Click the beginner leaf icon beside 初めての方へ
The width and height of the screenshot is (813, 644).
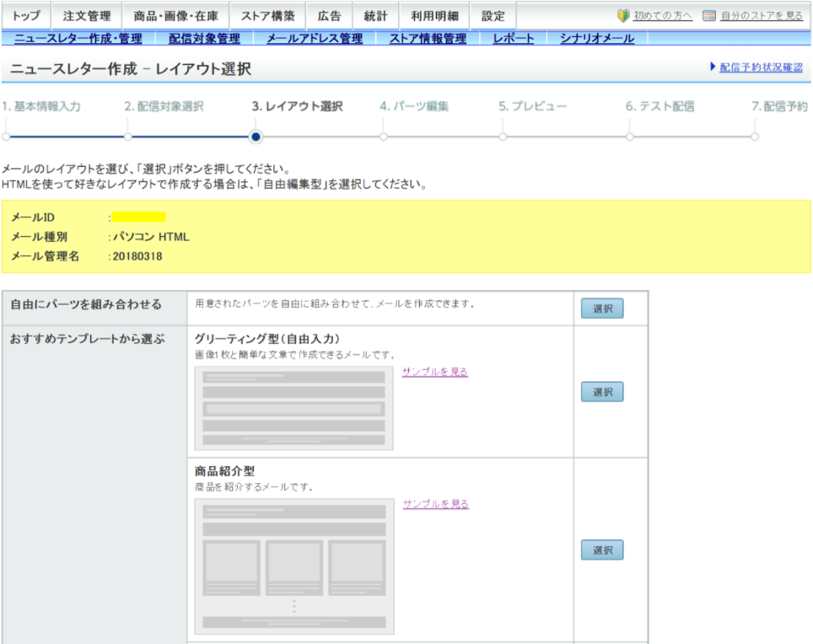coord(623,16)
